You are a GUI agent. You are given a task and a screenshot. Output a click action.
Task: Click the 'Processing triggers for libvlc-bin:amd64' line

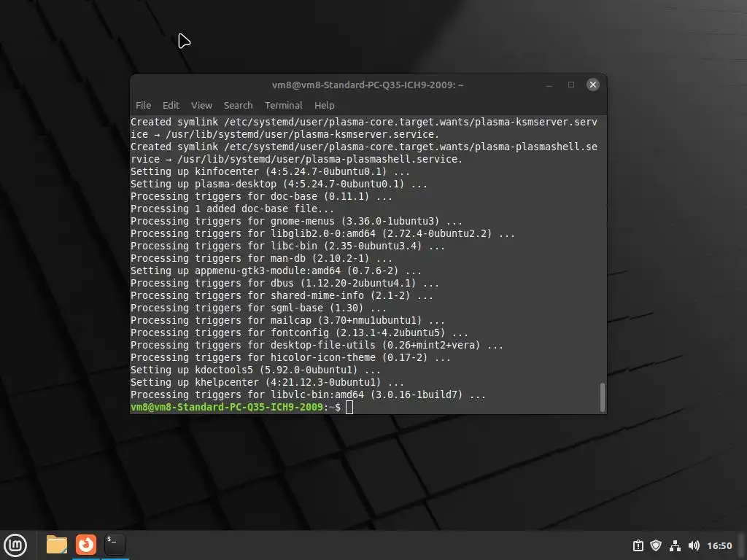(x=309, y=394)
